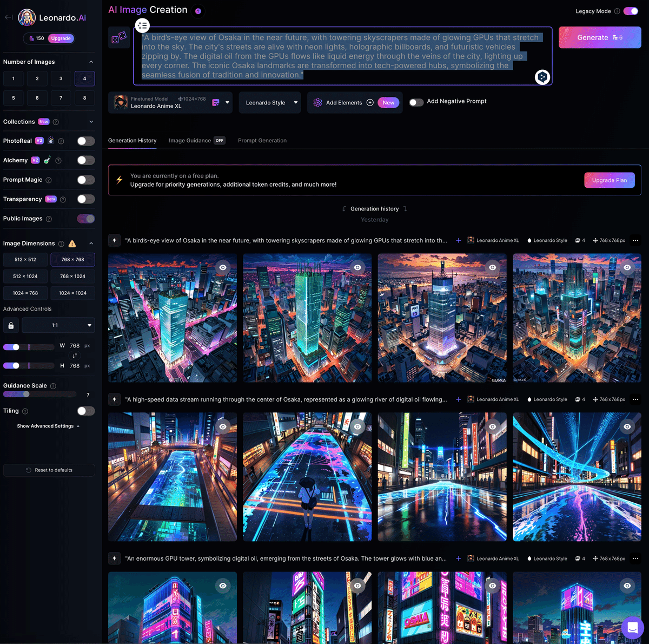Screen dimensions: 649x644
Task: Open the Leonardo.Ai avatar logo
Action: click(x=27, y=17)
